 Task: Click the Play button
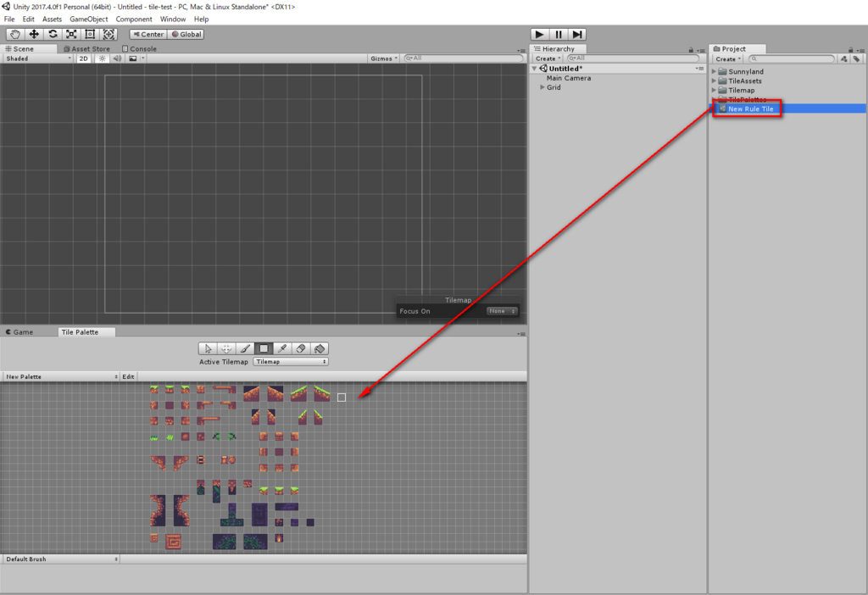pos(539,34)
